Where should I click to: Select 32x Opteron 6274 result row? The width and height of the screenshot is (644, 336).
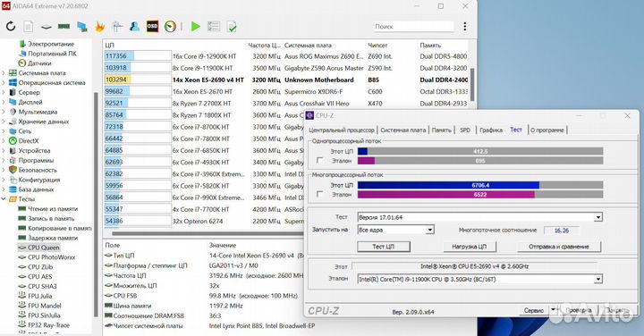(x=204, y=221)
